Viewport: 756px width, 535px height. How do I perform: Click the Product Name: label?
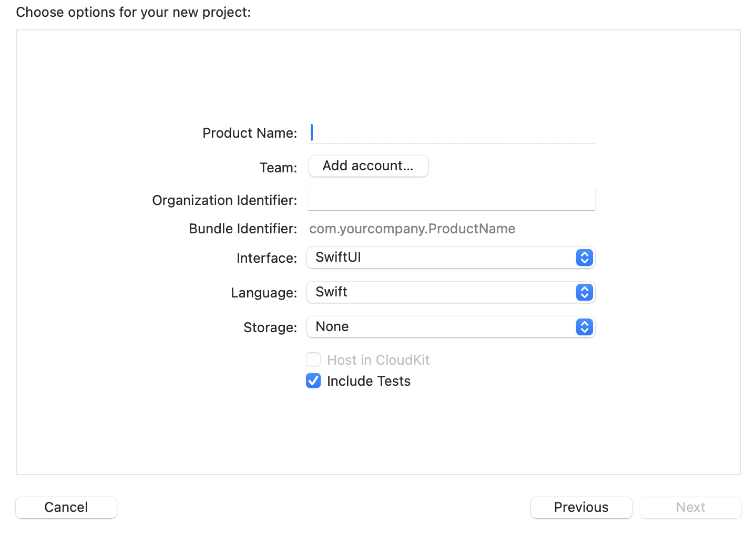pyautogui.click(x=250, y=133)
